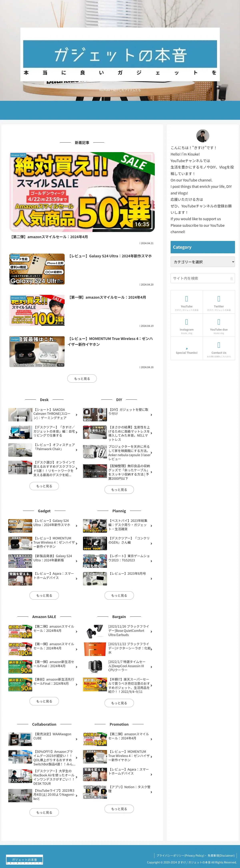Click もっと見る under Gadget section
Image resolution: width=240 pixels, height=868 pixels.
tap(44, 595)
